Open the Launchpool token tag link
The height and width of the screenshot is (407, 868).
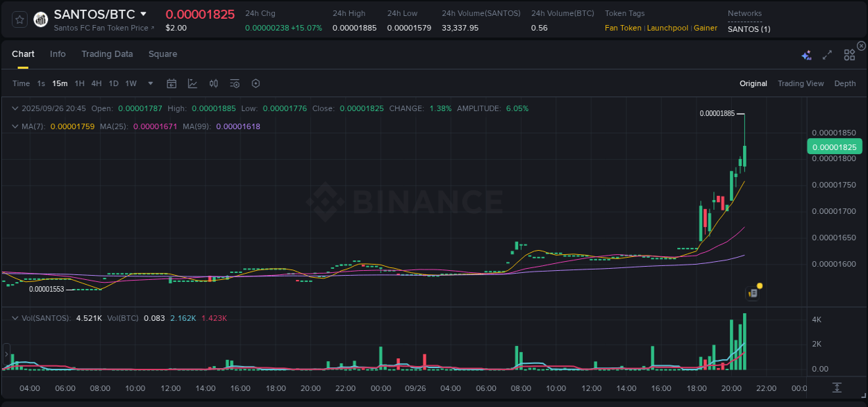667,28
